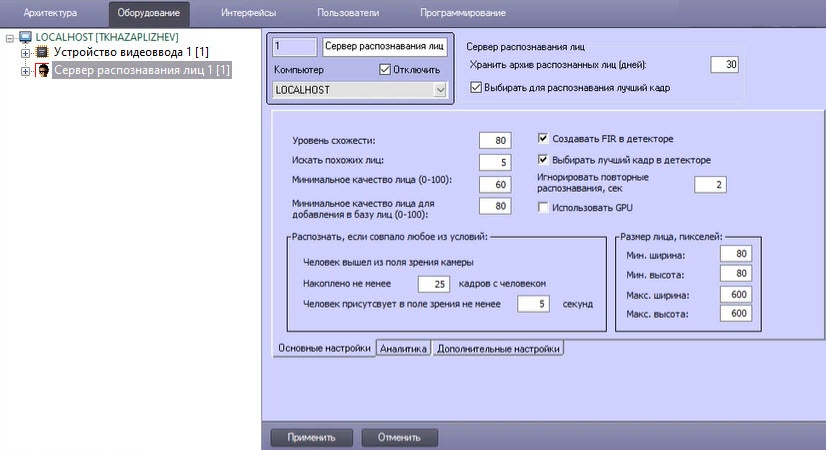Click the LOCALHOST computer icon in tree
The image size is (826, 450).
25,37
